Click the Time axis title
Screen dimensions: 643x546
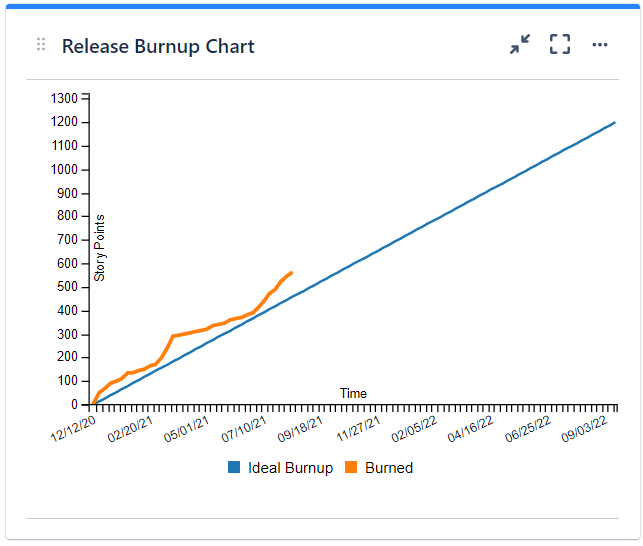(353, 393)
